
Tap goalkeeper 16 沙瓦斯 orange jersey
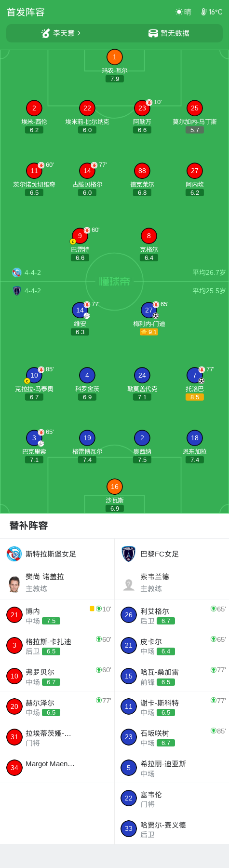click(x=114, y=487)
